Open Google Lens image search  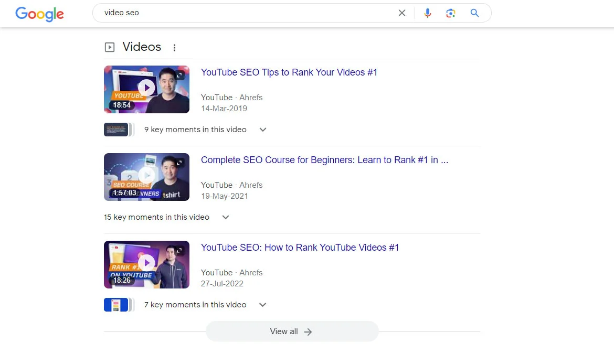coord(450,13)
